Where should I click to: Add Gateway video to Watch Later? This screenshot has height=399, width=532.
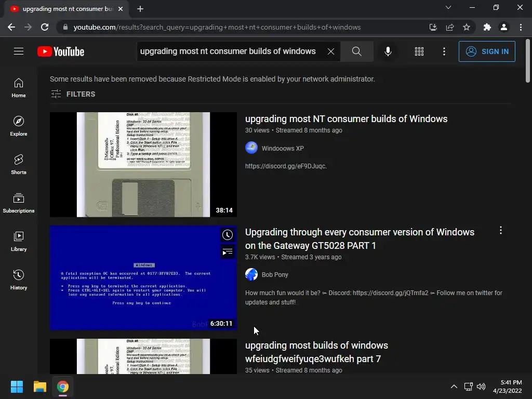coord(228,235)
